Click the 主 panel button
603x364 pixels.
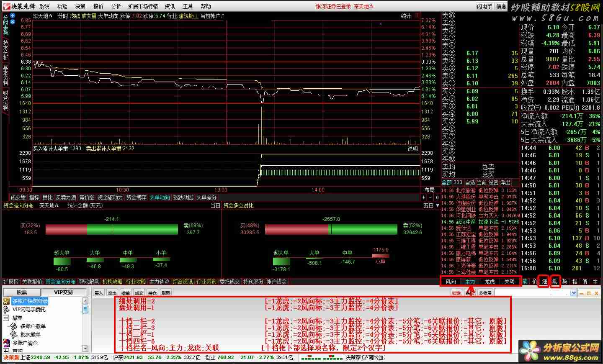point(595,282)
